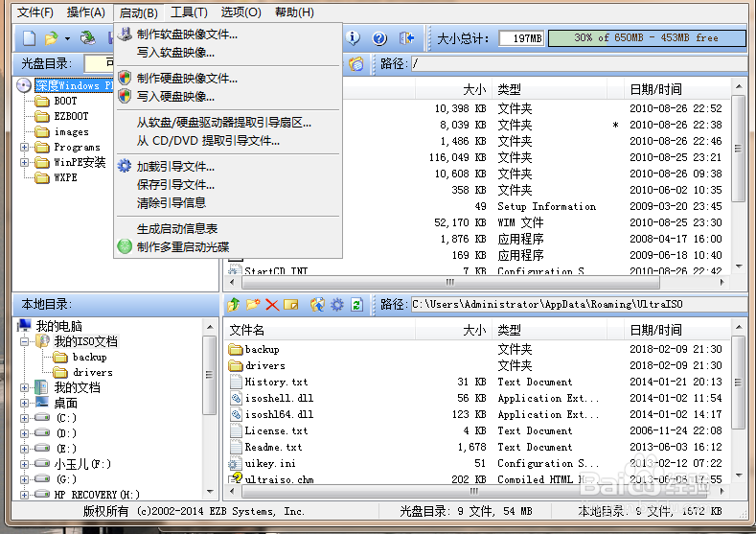Open the 文件(F) menu

click(x=35, y=12)
